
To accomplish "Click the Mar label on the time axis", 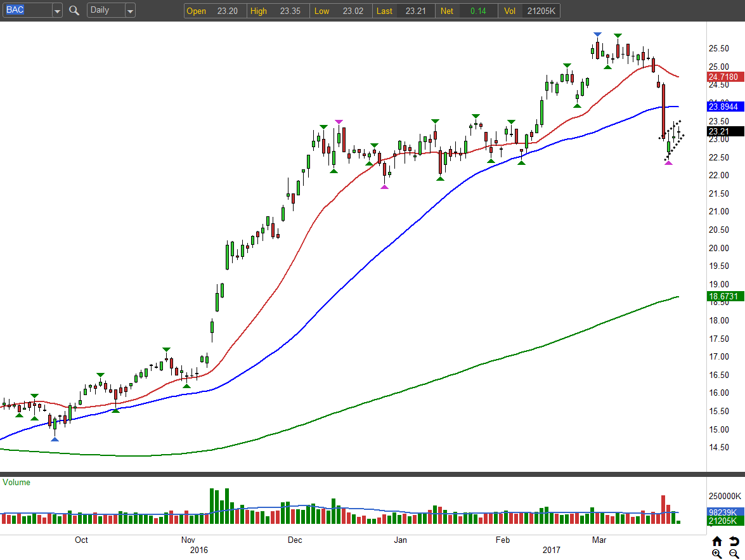I will [x=599, y=540].
